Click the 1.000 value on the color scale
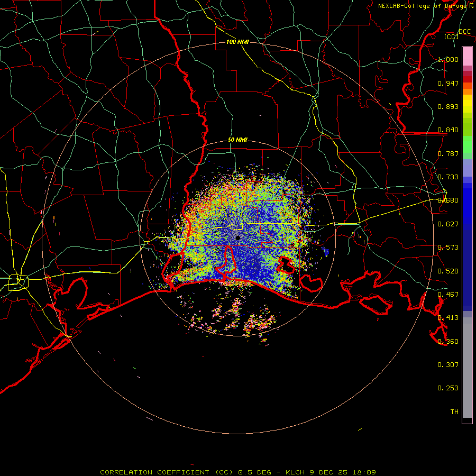Image resolution: width=476 pixels, height=476 pixels. pos(448,59)
